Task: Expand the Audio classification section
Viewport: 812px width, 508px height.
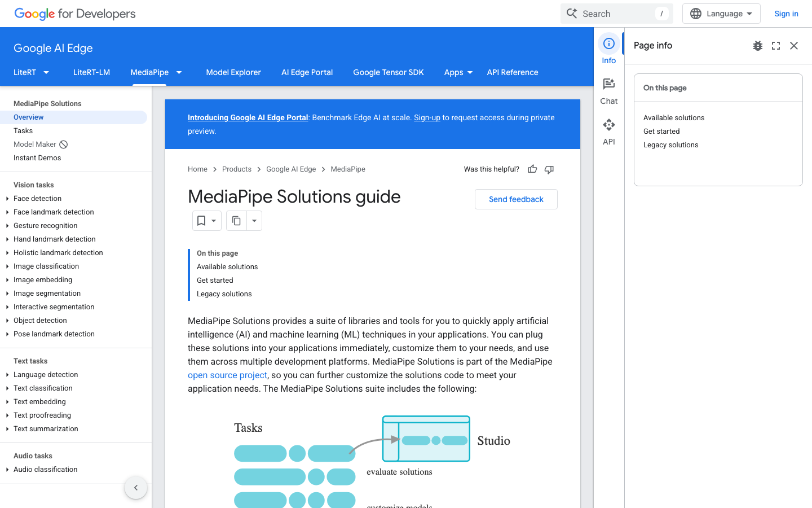Action: 7,470
